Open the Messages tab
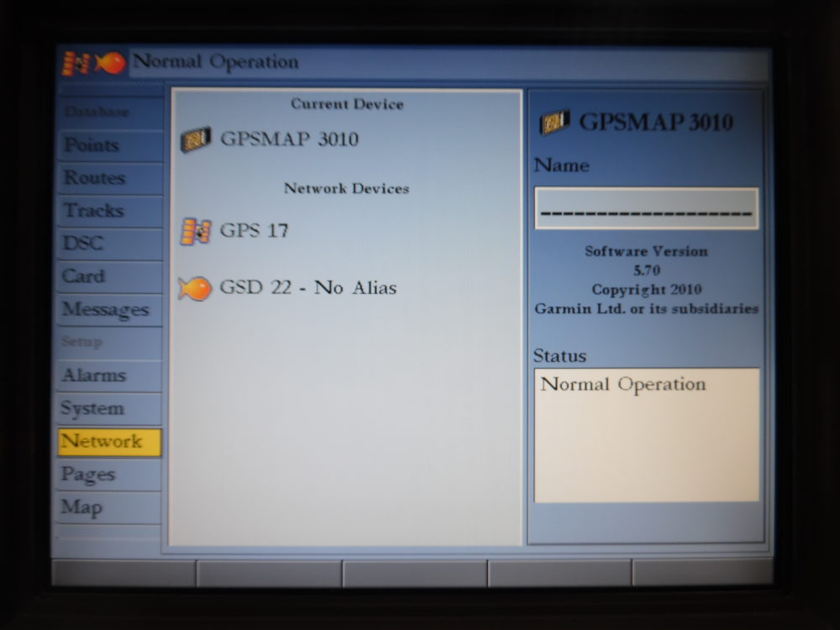This screenshot has width=840, height=630. coord(110,310)
